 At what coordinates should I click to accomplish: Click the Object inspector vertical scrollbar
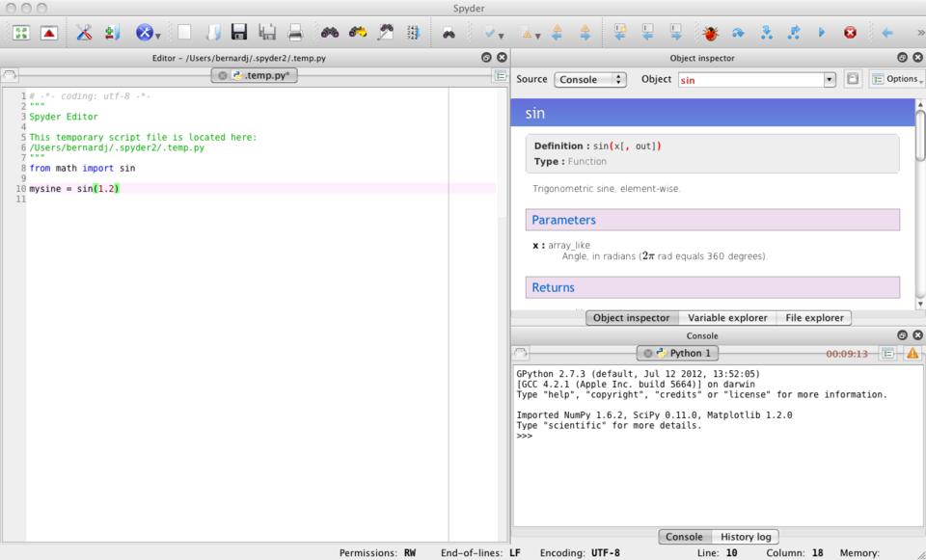click(x=918, y=135)
